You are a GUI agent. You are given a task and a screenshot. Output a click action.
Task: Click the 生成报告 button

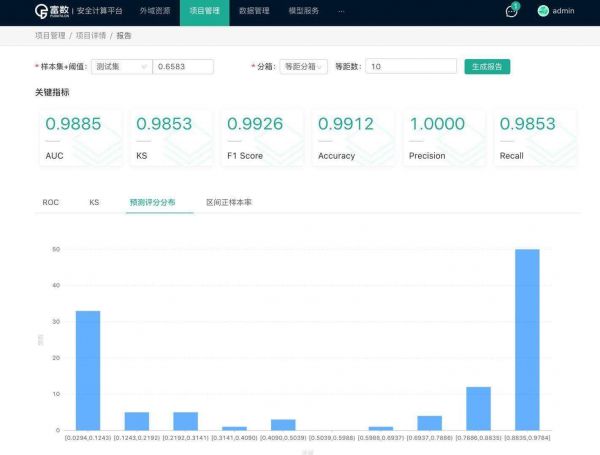click(487, 67)
